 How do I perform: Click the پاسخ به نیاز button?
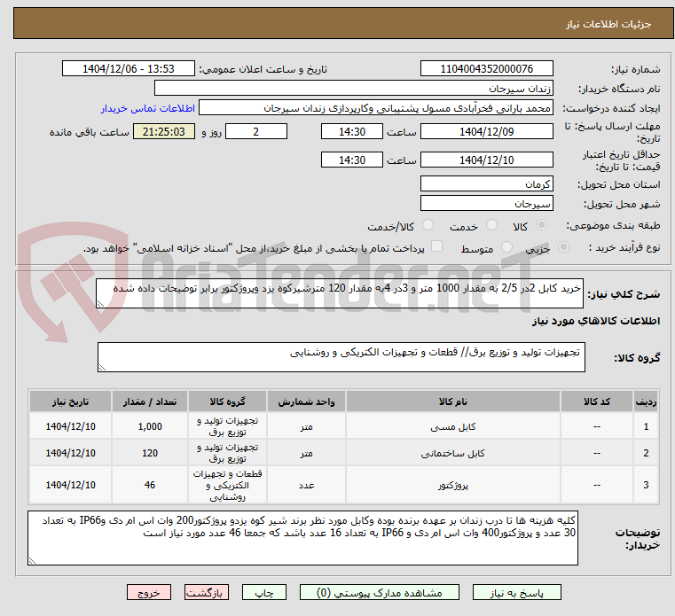(x=516, y=592)
